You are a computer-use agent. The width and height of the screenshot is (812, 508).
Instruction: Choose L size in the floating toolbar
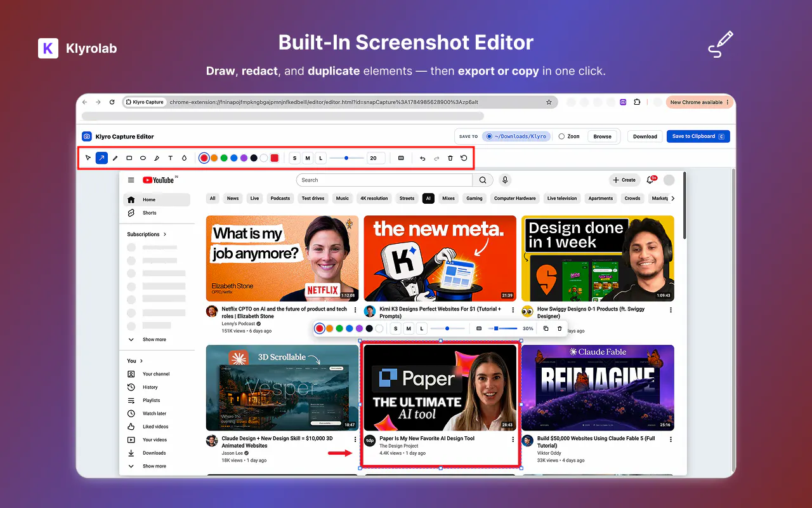coord(421,328)
